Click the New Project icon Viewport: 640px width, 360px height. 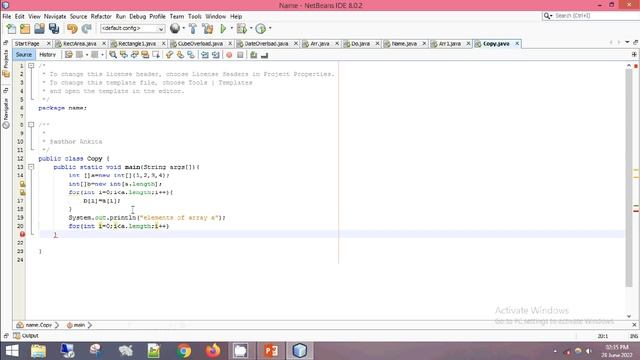[x=25, y=29]
